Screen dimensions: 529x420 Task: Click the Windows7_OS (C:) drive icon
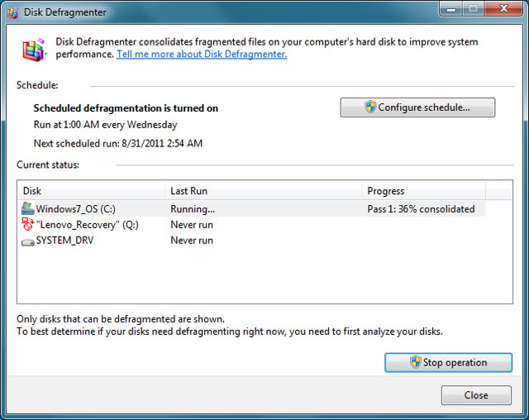[x=28, y=209]
